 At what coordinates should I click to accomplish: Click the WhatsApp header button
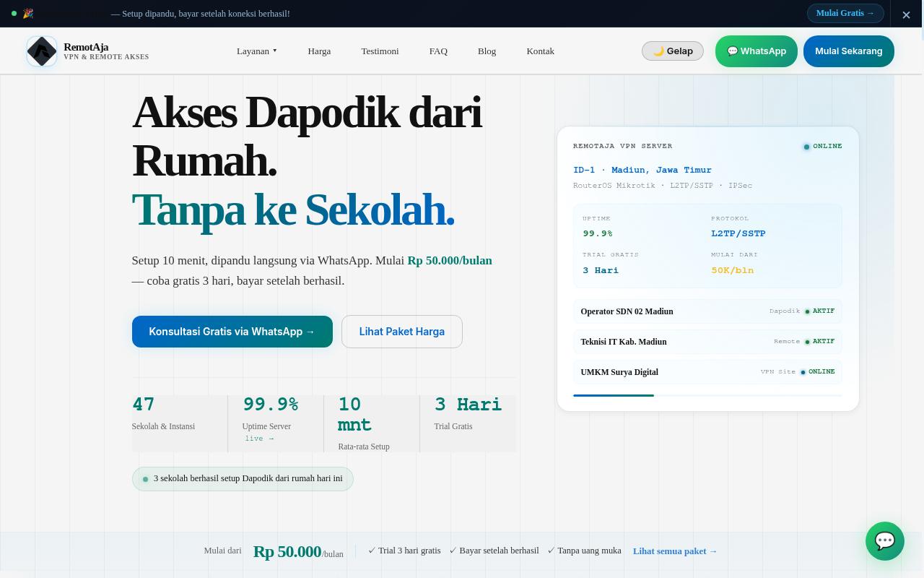[757, 51]
